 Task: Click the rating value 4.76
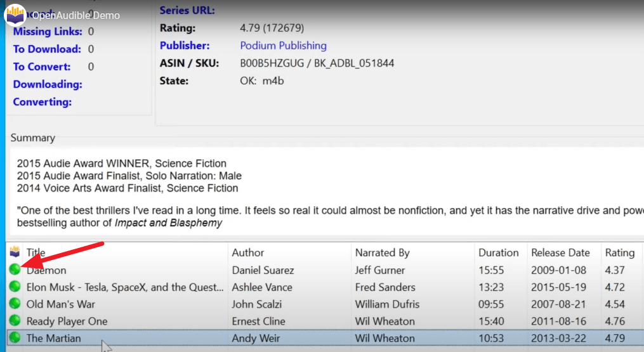(x=615, y=321)
